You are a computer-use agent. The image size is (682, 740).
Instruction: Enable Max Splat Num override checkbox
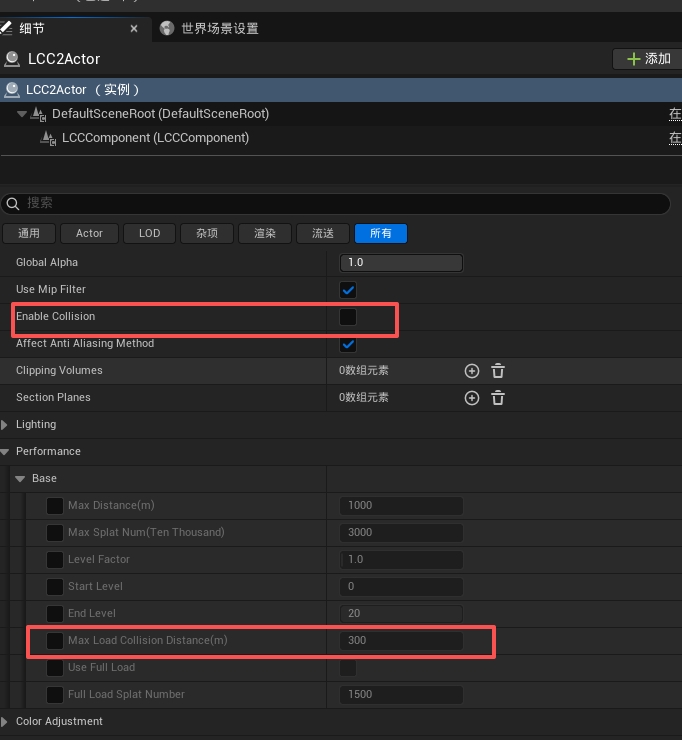(x=55, y=532)
